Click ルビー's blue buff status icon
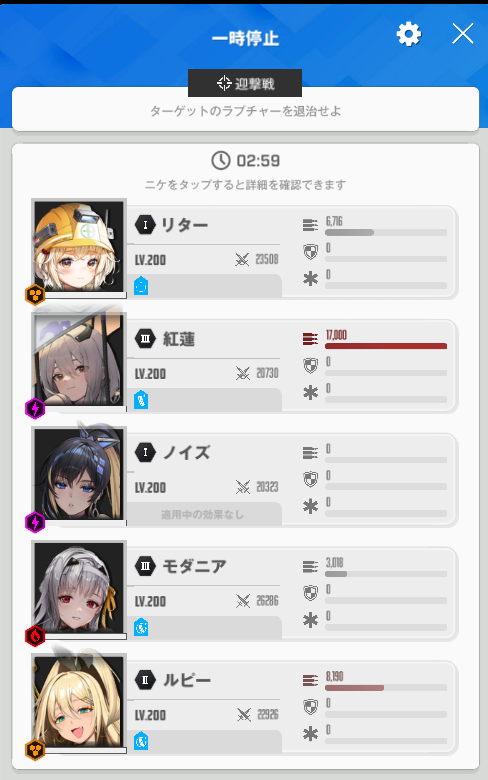488x780 pixels. [x=141, y=741]
